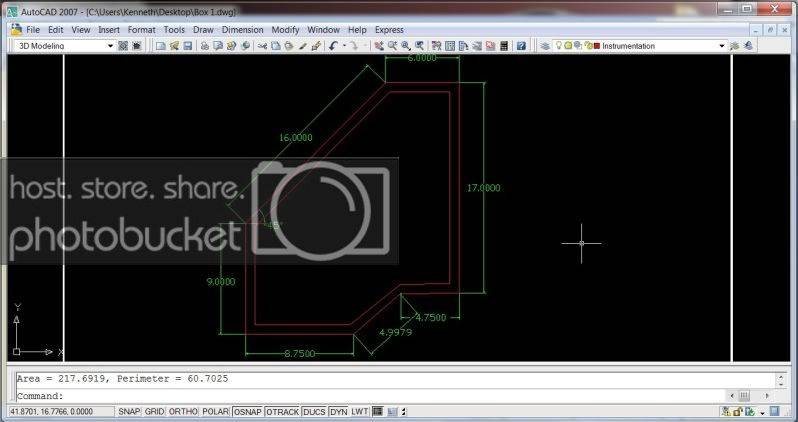
Task: Click the Save icon
Action: [187, 46]
